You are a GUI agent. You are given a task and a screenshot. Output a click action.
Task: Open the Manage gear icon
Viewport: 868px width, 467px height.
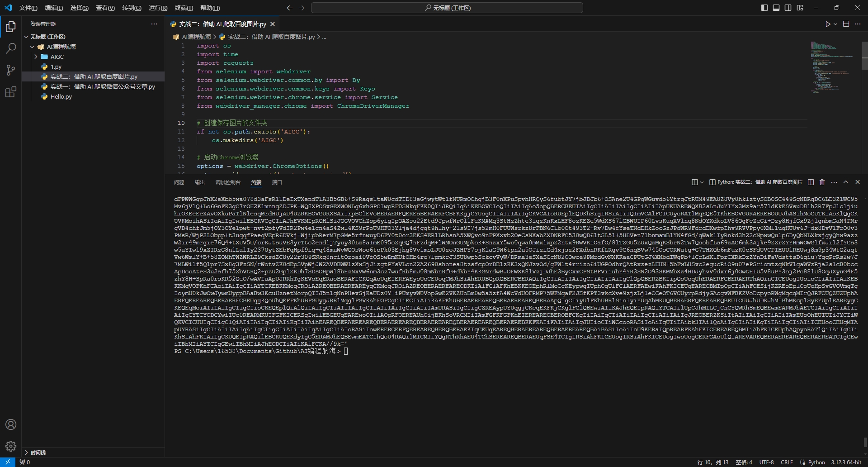[x=11, y=446]
